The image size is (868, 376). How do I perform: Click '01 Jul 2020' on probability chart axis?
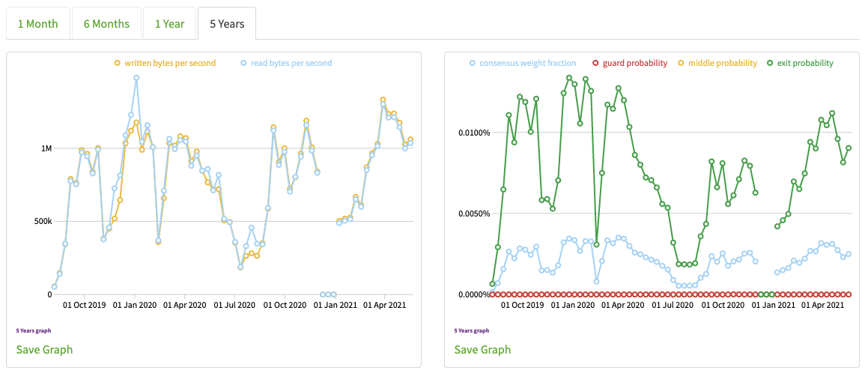tap(673, 305)
